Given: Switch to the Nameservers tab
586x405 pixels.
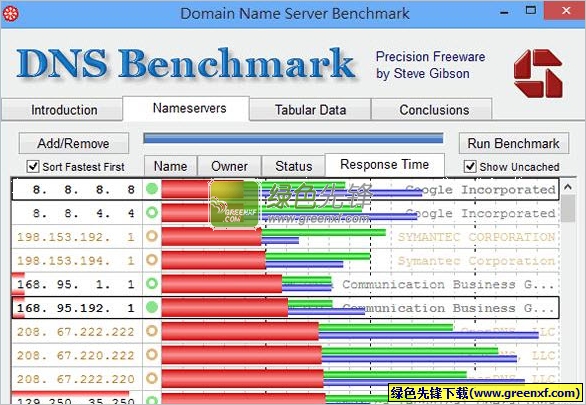Looking at the screenshot, I should (186, 108).
